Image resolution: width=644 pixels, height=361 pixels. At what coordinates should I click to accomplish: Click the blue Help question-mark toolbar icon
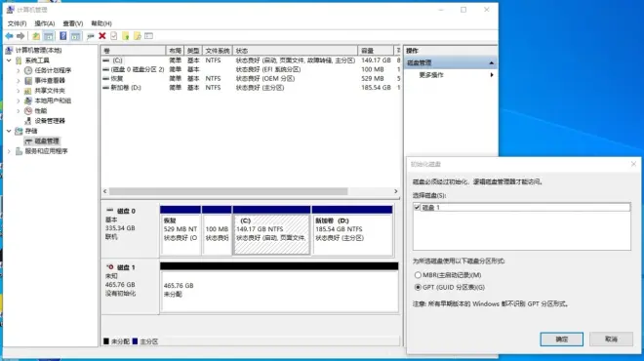coord(62,36)
